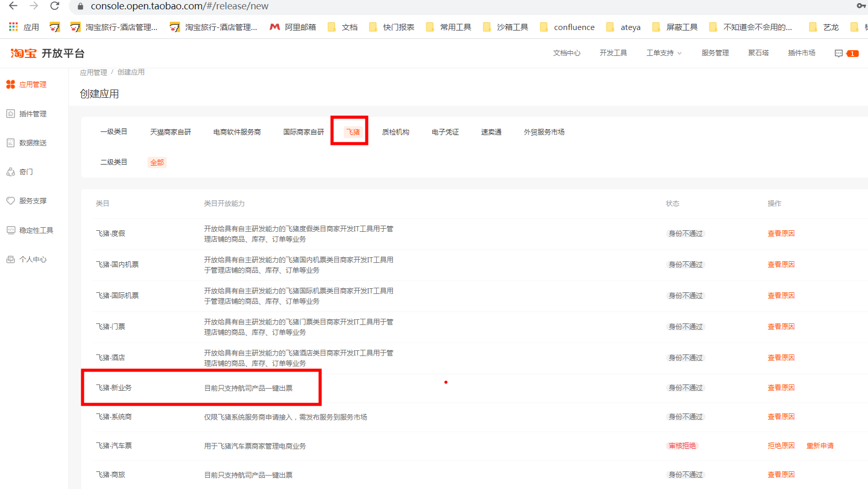Open 开发工具 in the top navigation
Image resolution: width=868 pixels, height=489 pixels.
613,53
